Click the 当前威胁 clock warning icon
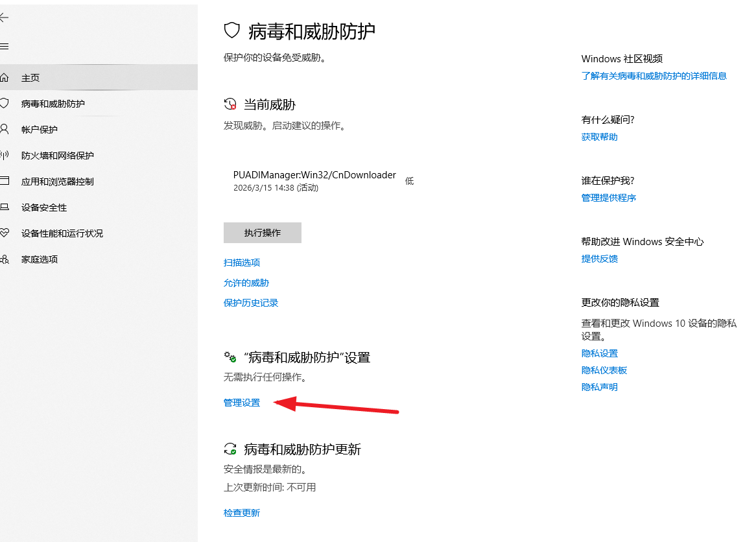The image size is (756, 542). 230,104
